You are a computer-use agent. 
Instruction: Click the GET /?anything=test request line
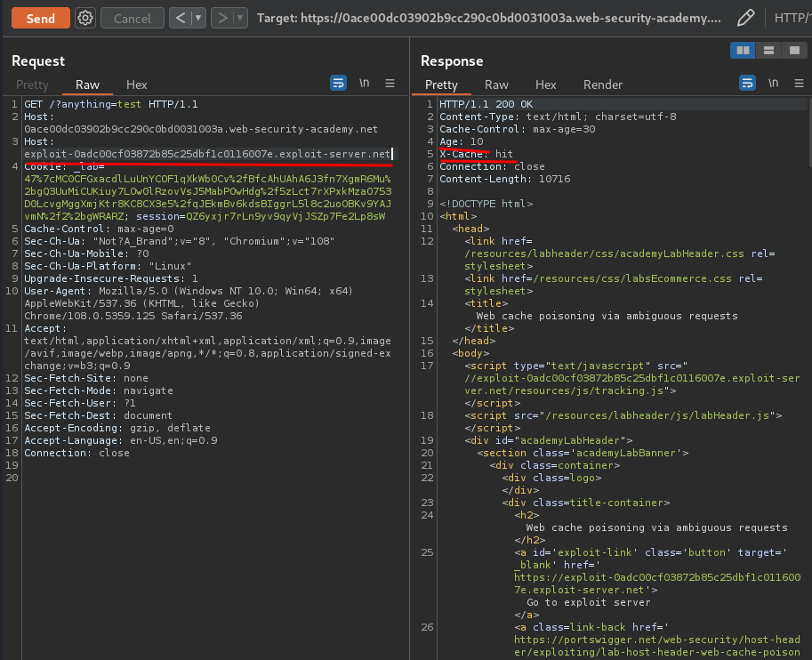coord(111,104)
